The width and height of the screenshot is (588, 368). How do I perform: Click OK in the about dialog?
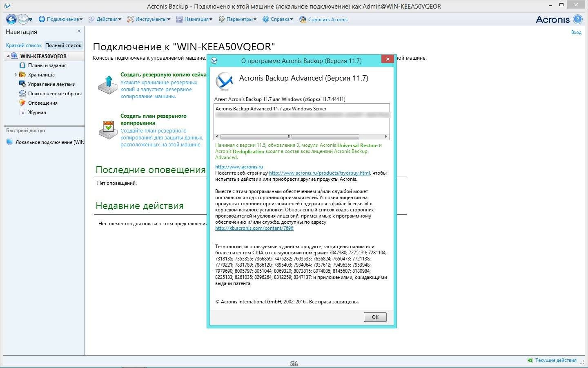(375, 317)
